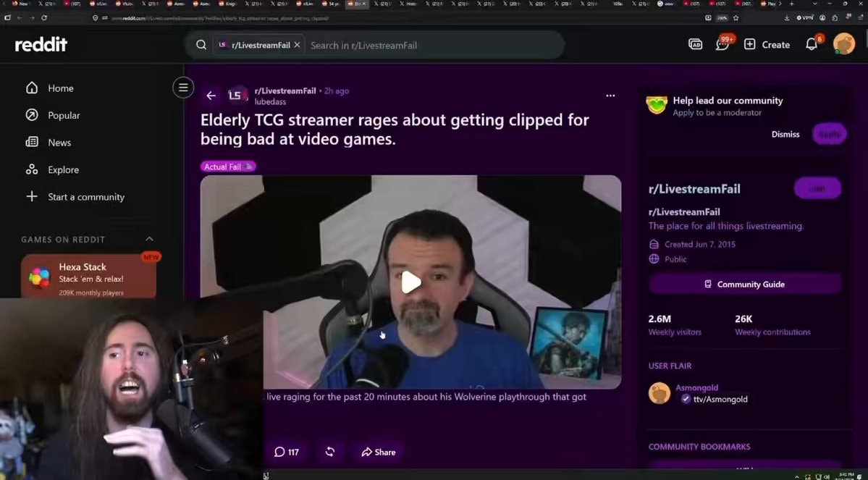Viewport: 868px width, 480px height.
Task: Click the Asmongold user flair avatar
Action: click(660, 393)
